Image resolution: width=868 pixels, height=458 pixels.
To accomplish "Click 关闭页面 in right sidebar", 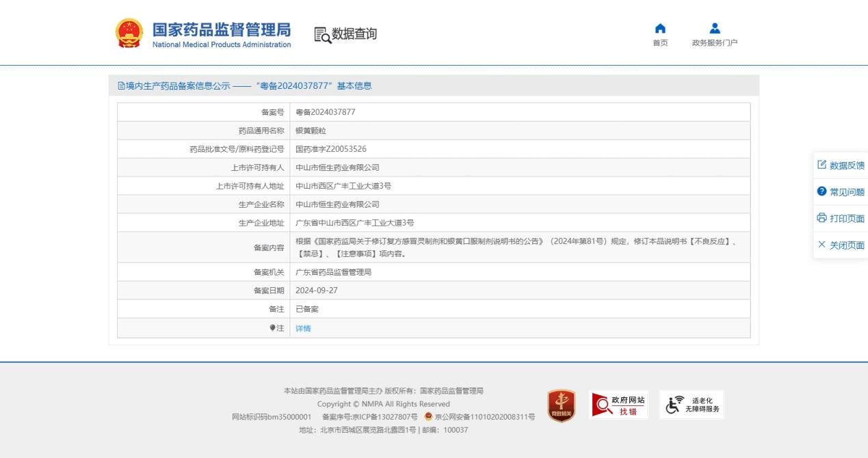I will (841, 245).
